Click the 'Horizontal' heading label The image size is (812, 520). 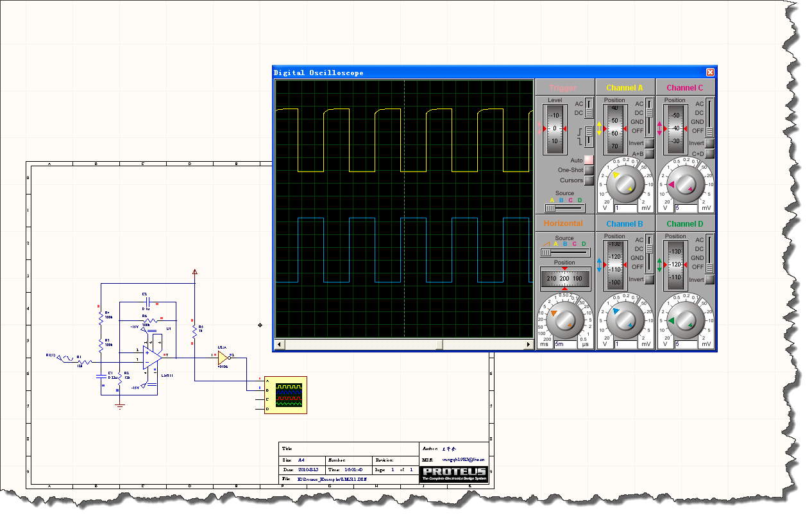563,223
